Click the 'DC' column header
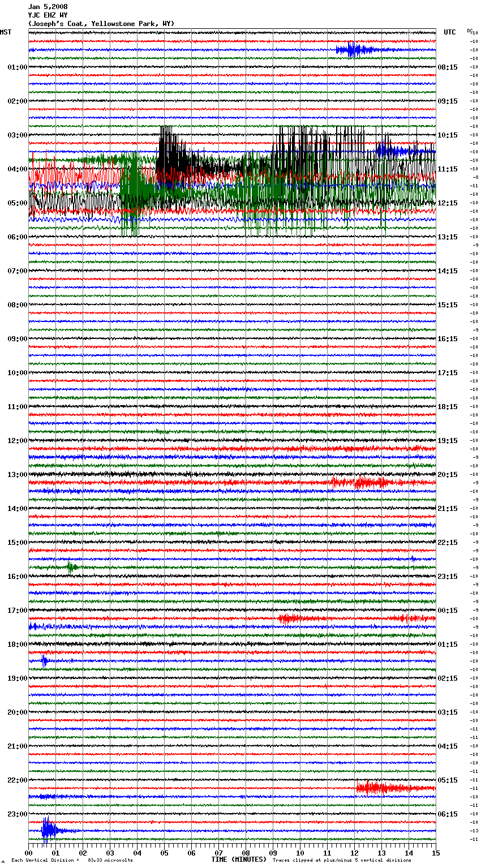Image resolution: width=481 pixels, height=868 pixels. (470, 31)
